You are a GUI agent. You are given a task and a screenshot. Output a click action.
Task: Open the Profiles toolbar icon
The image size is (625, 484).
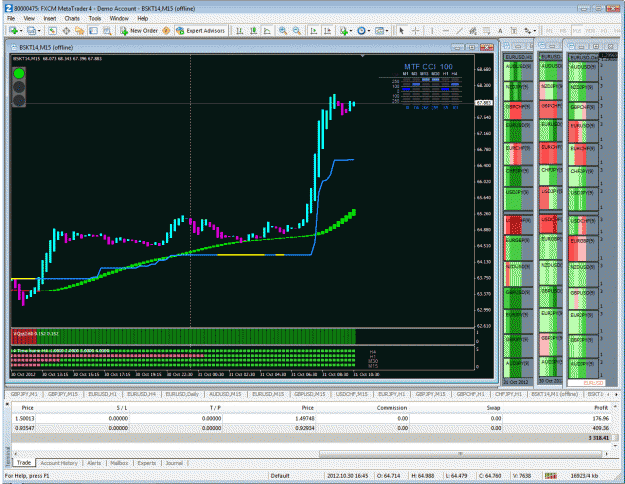tap(31, 31)
